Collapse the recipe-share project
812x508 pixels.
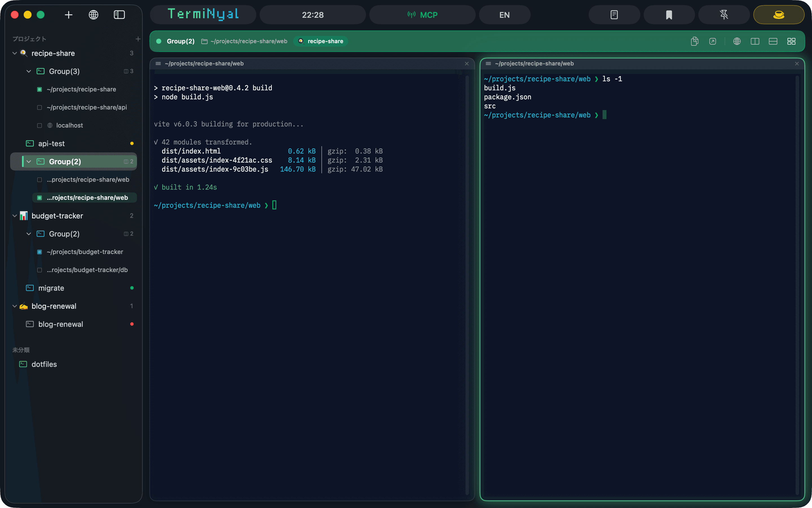(15, 53)
